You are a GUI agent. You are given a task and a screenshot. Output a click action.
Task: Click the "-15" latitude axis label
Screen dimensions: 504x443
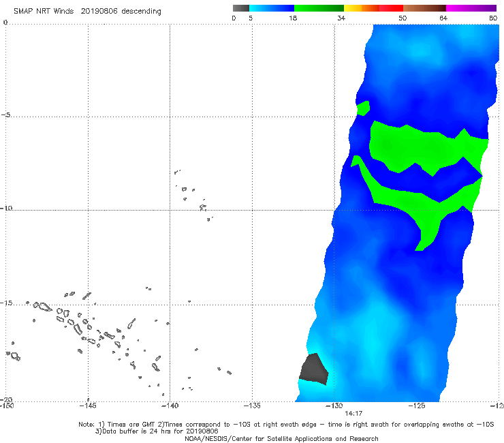click(6, 303)
